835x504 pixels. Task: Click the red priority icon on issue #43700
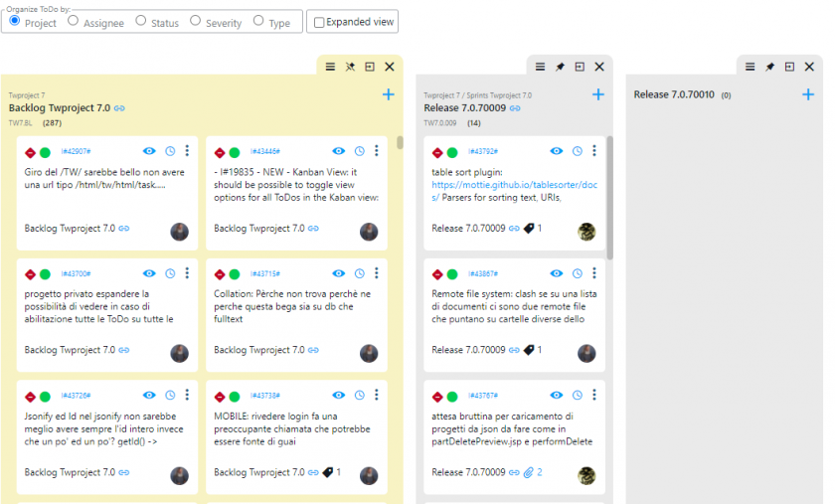point(31,274)
